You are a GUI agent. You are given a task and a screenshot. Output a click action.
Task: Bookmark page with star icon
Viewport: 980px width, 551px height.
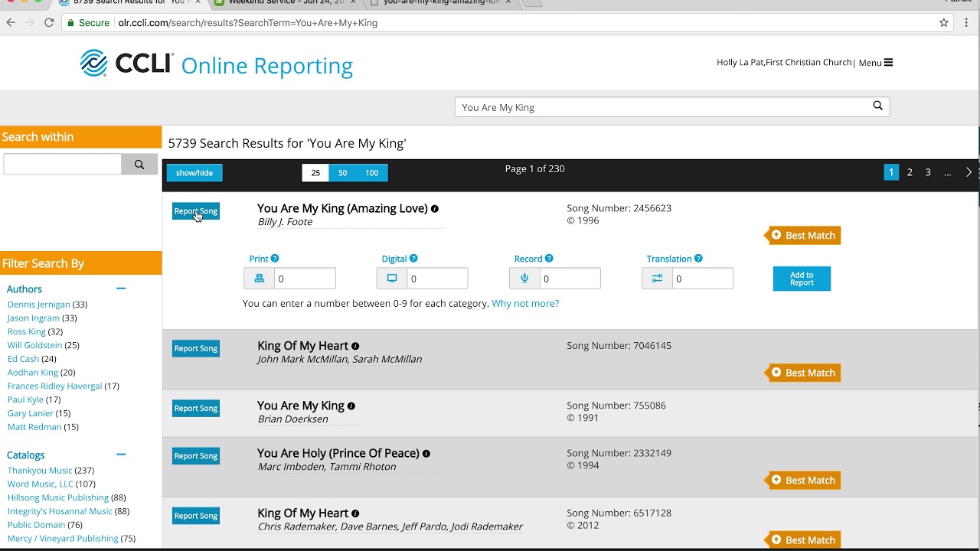(x=944, y=23)
